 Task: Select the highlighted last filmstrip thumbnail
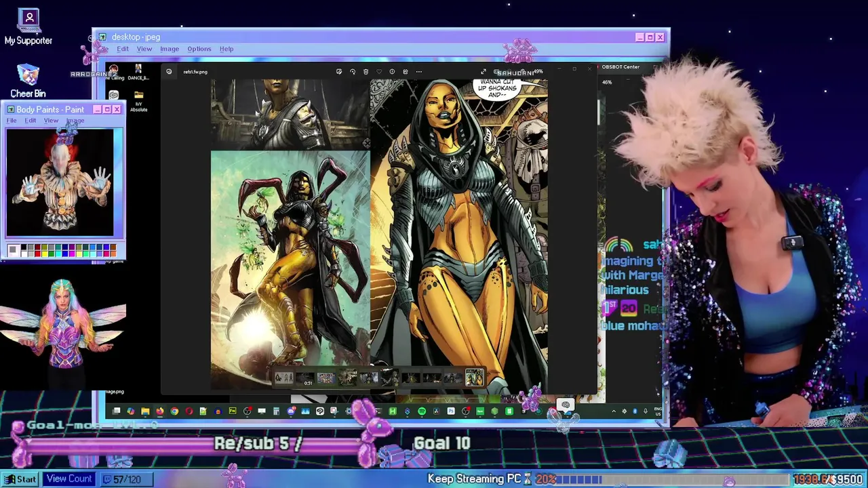point(474,378)
